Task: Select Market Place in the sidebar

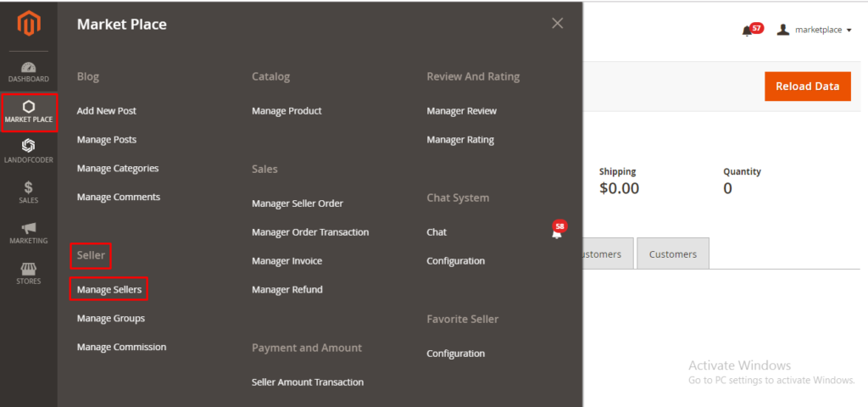Action: tap(29, 113)
